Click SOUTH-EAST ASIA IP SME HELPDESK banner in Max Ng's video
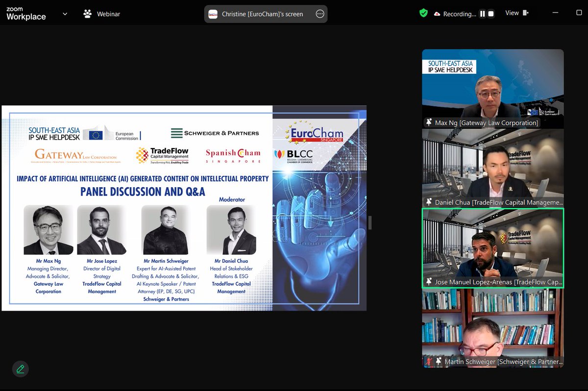The height and width of the screenshot is (391, 588). (x=449, y=67)
